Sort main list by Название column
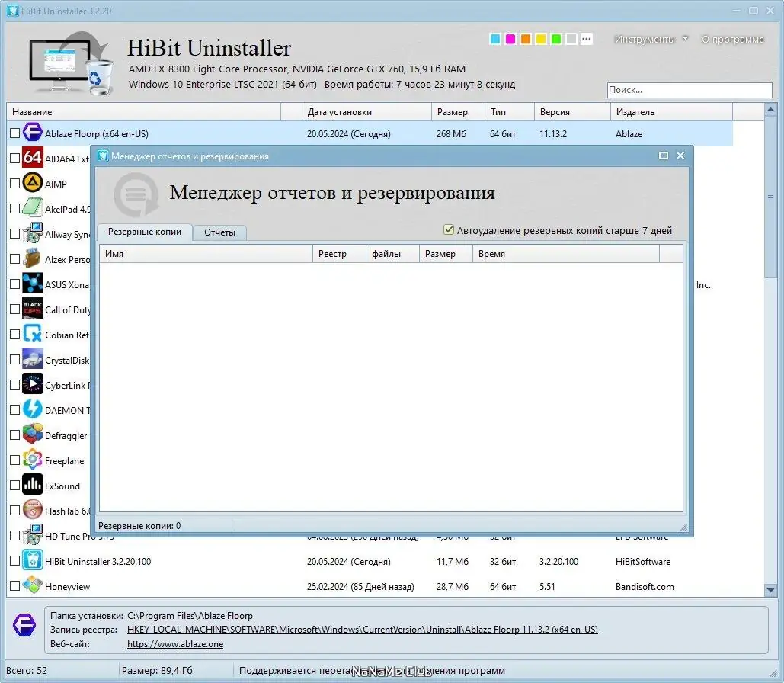Image resolution: width=784 pixels, height=683 pixels. (143, 111)
